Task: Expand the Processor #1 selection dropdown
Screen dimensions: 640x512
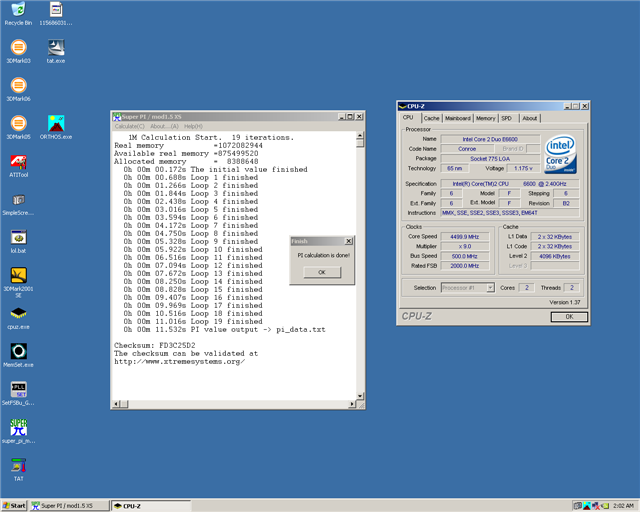Action: tap(490, 288)
